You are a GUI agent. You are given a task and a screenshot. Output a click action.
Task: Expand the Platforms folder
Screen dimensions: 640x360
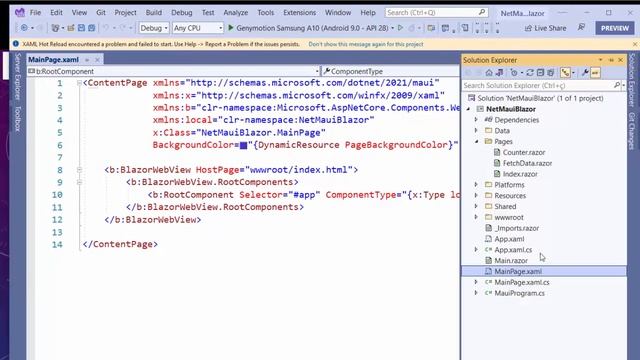click(476, 185)
